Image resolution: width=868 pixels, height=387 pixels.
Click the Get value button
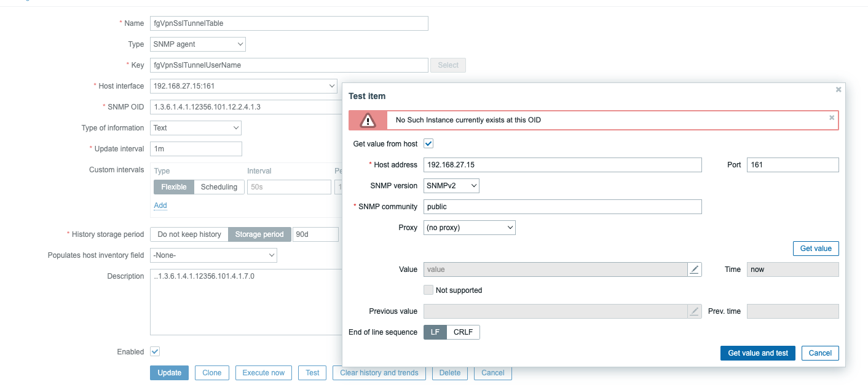click(x=816, y=249)
